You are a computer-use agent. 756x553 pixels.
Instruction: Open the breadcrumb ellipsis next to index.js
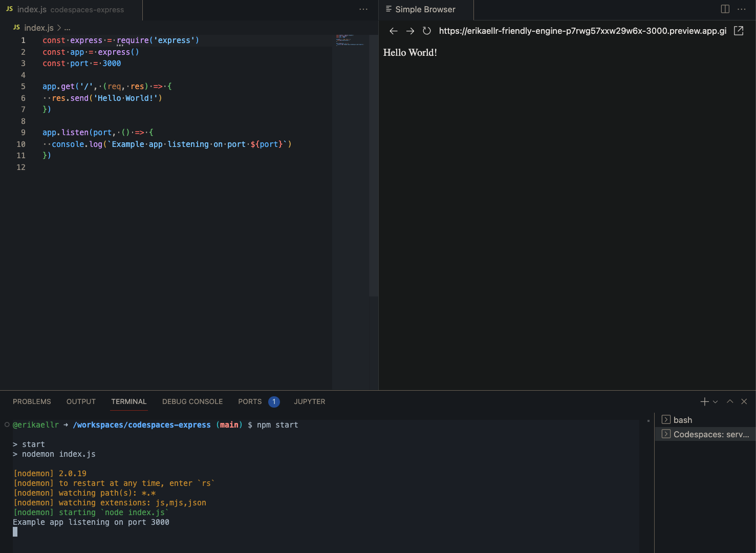[x=67, y=28]
